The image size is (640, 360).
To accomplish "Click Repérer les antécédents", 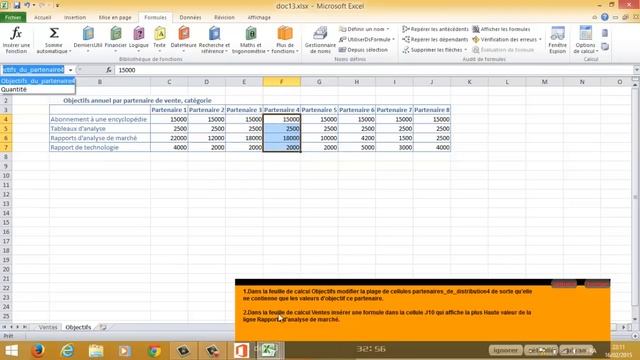I will (x=436, y=29).
